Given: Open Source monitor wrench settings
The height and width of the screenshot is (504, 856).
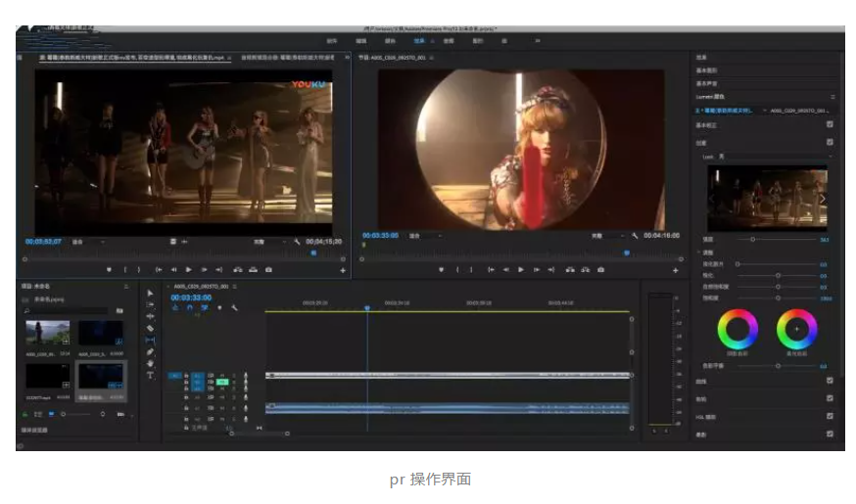Looking at the screenshot, I should tap(297, 241).
